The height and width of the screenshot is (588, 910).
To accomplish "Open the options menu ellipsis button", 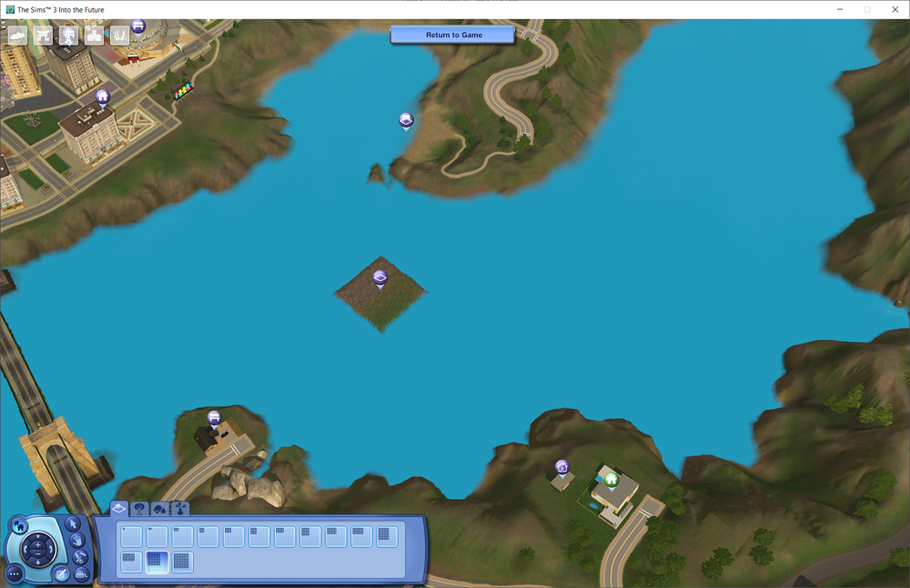I will click(x=15, y=574).
